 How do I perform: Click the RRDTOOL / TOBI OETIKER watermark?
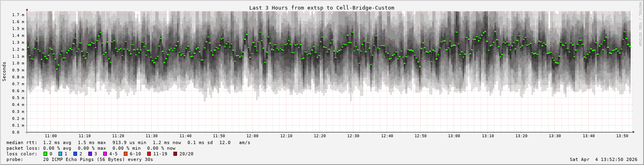tap(640, 24)
